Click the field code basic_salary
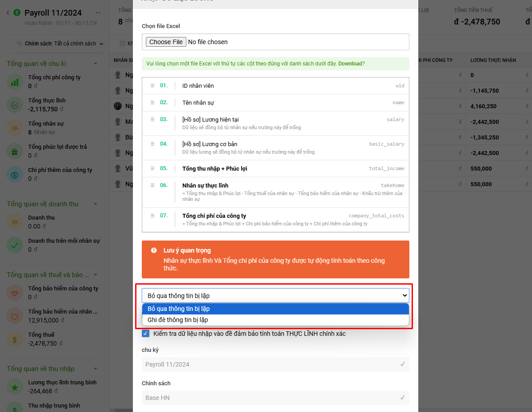Image resolution: width=532 pixels, height=412 pixels. 387,144
